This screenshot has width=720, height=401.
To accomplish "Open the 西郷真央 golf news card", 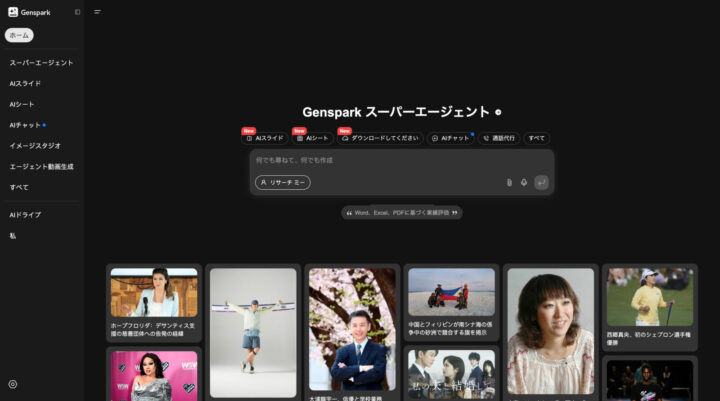I will click(x=650, y=307).
